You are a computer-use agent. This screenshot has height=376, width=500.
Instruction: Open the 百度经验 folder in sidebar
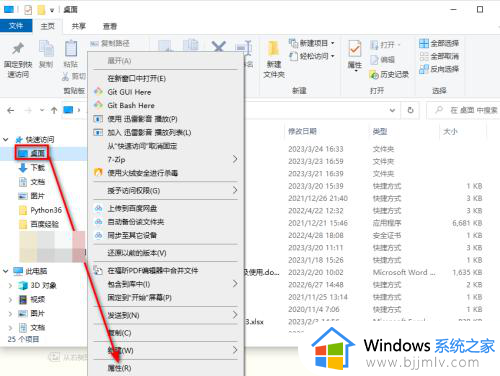39,224
